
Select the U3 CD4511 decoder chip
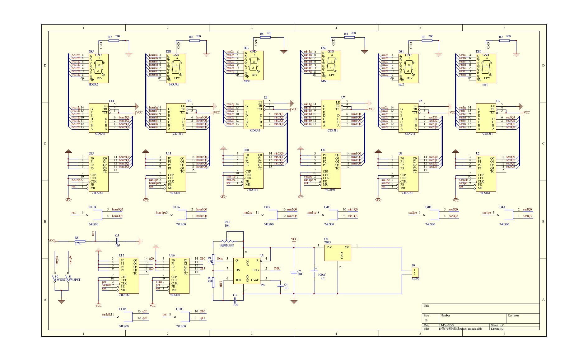(486, 118)
